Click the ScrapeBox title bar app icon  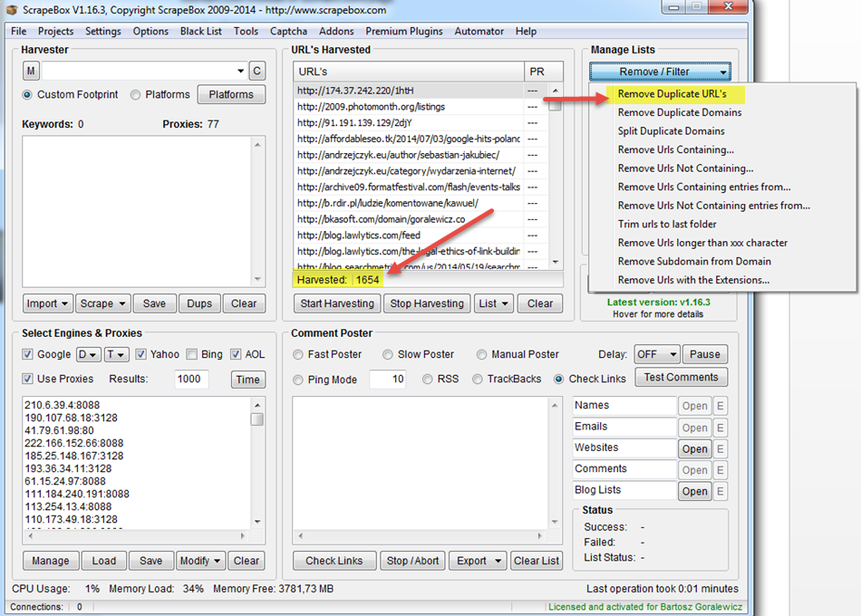[x=11, y=10]
